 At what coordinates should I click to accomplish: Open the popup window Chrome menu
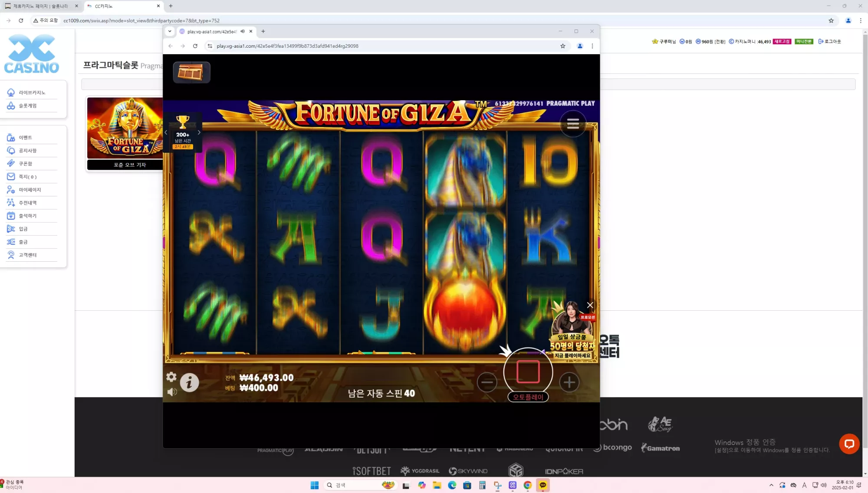coord(592,46)
